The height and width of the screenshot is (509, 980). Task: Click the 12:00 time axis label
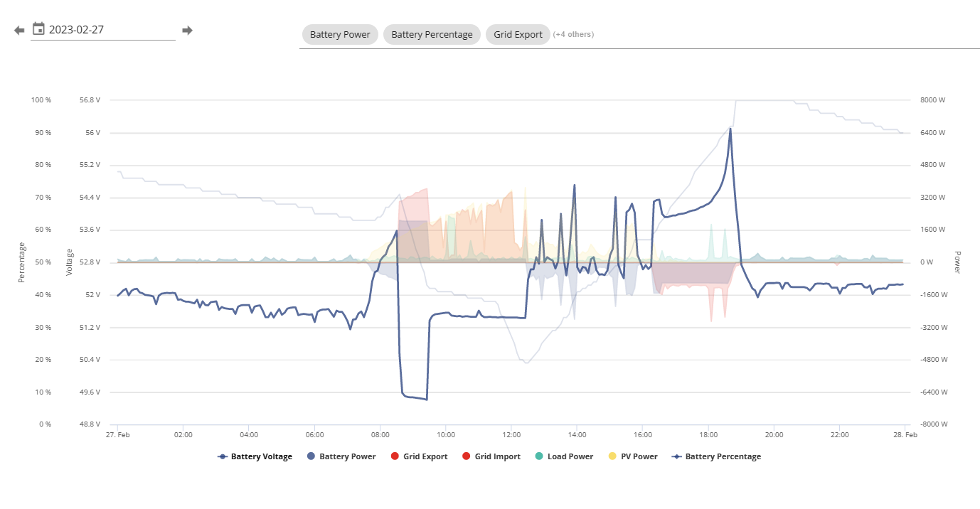(511, 434)
